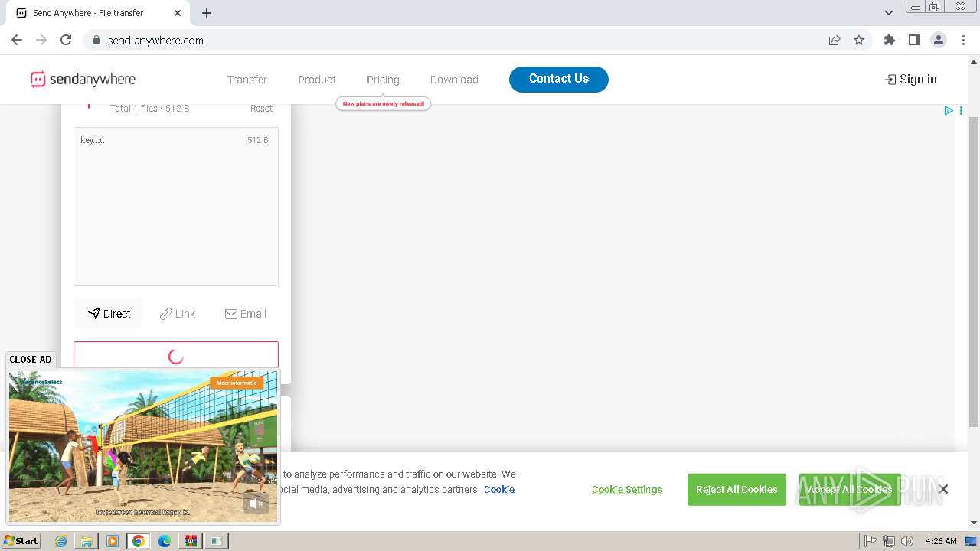Click the beach volleyball video ad

pos(143,446)
